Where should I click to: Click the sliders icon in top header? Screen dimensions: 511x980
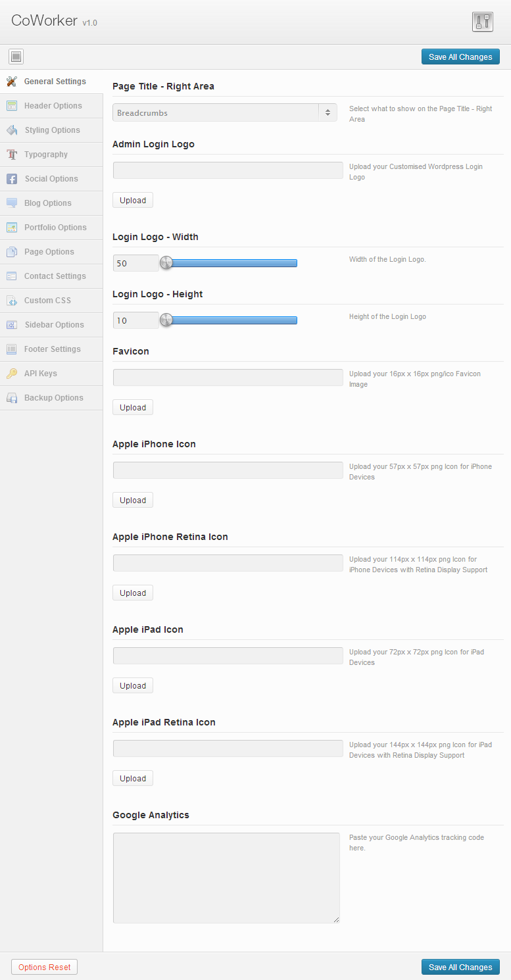point(483,22)
